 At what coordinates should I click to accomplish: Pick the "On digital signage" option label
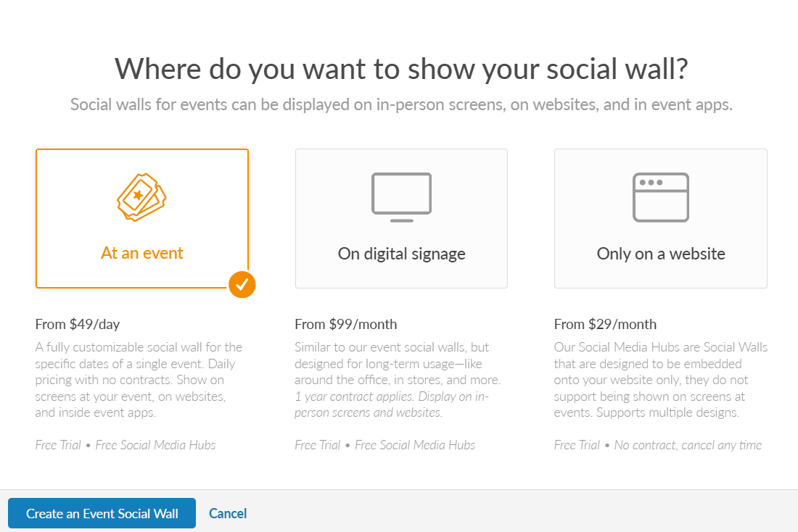(x=402, y=253)
